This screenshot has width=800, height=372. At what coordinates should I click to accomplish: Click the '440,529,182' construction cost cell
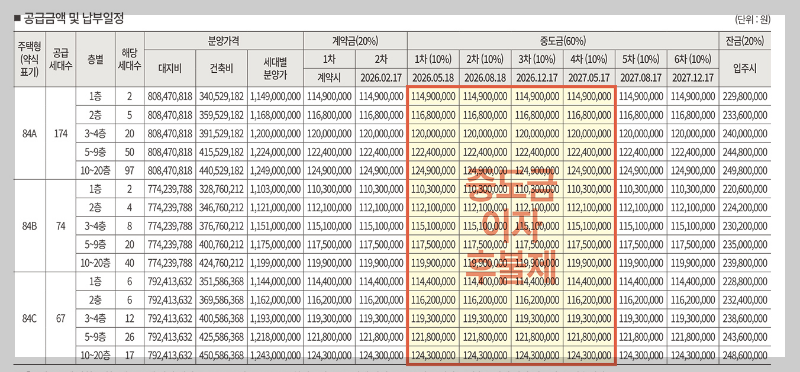[221, 170]
